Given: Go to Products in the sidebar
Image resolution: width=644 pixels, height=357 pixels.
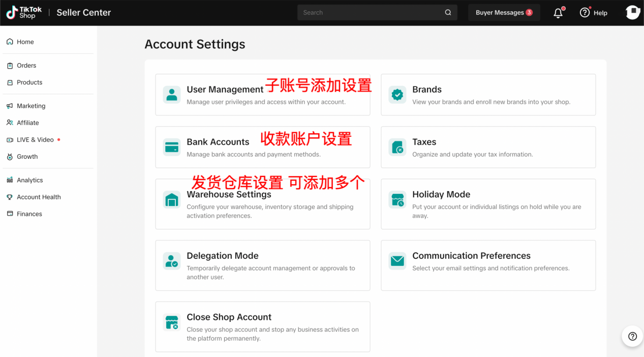Looking at the screenshot, I should pos(29,82).
